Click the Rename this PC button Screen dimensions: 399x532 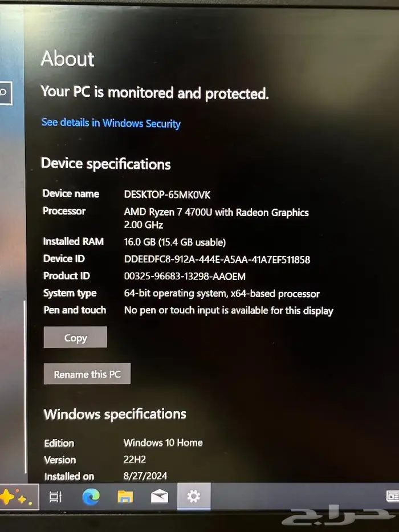click(87, 374)
